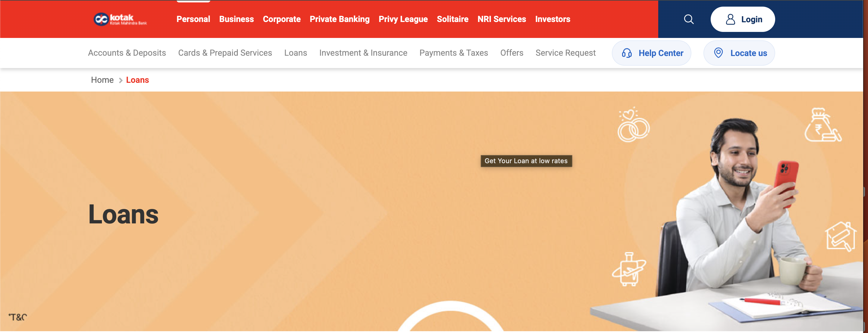Click the Loans banner heading
Viewport: 868px width, 333px height.
[x=123, y=214]
